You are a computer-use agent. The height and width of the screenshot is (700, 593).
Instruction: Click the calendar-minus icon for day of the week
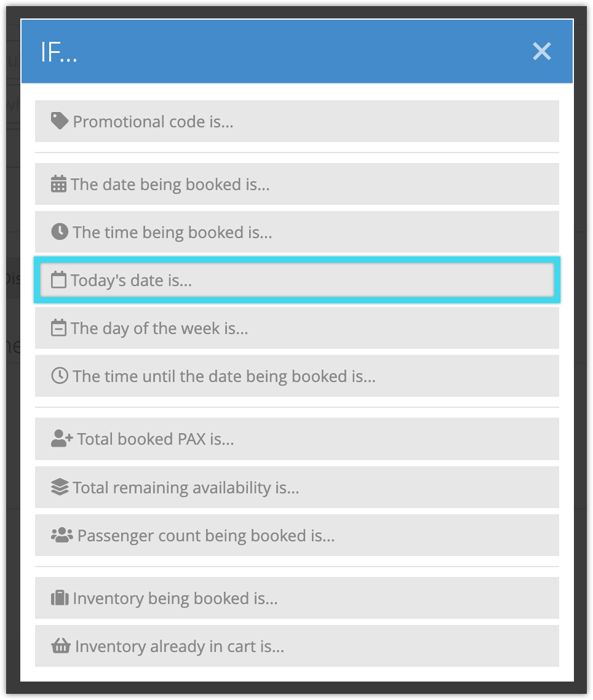[58, 328]
